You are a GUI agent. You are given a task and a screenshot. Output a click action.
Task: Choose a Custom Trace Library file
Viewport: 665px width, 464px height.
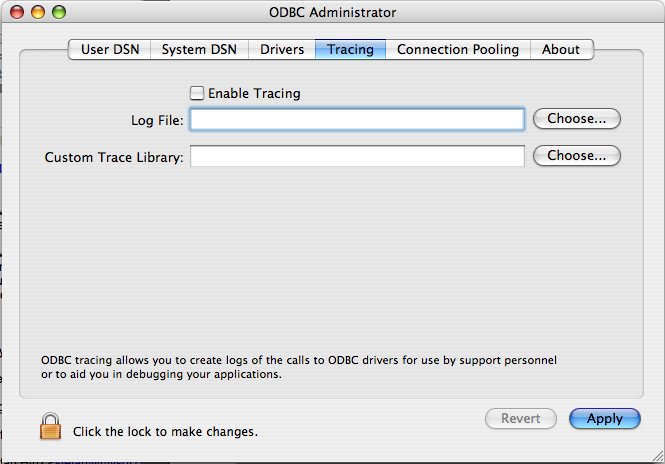click(x=577, y=156)
